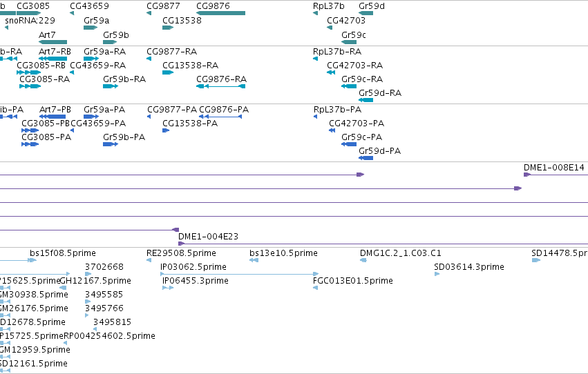Image resolution: width=588 pixels, height=374 pixels.
Task: Select the CG43659-RA transcript label
Action: [98, 65]
